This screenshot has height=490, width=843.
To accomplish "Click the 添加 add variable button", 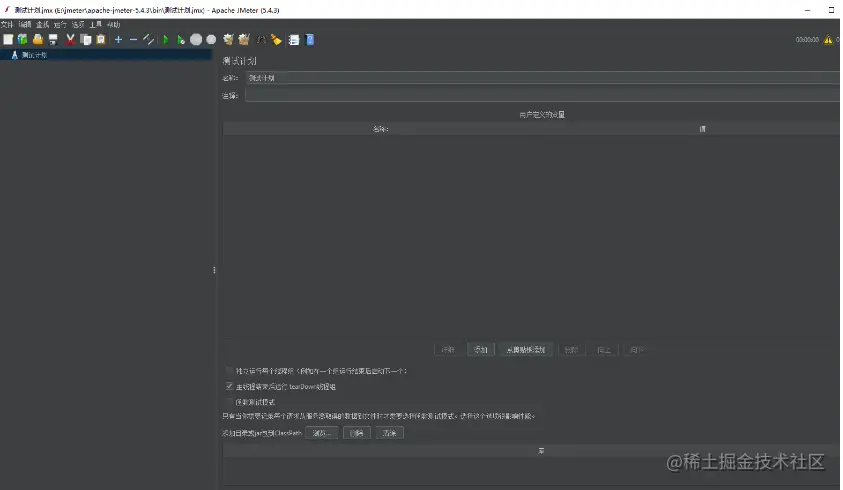I will (x=481, y=350).
